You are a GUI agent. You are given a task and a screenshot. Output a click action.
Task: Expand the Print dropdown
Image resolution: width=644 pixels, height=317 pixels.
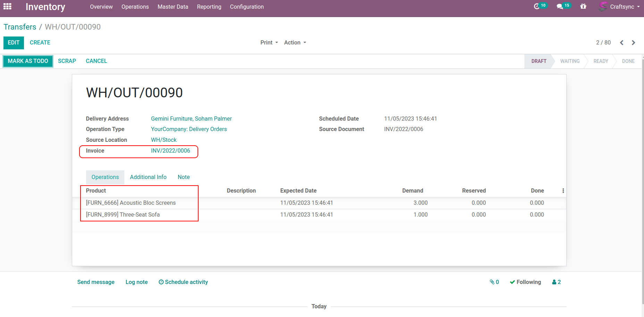[x=269, y=43]
